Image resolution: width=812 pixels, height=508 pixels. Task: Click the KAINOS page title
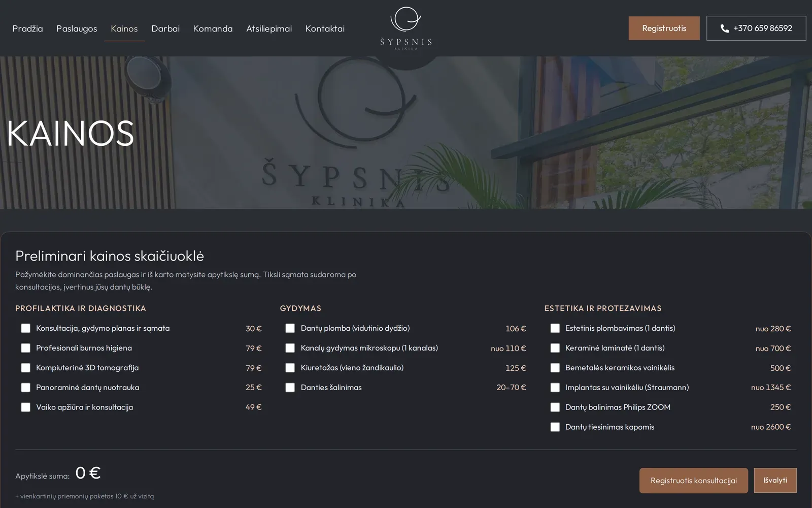[x=71, y=134]
